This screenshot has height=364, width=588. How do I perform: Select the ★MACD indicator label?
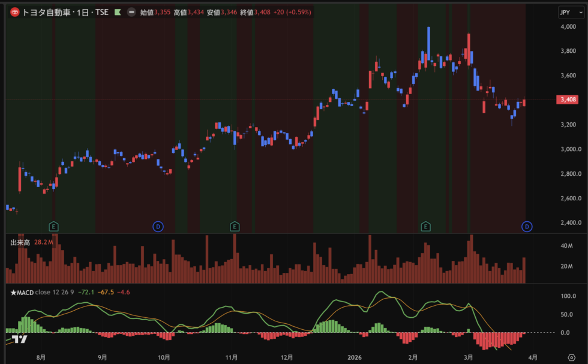coord(22,293)
